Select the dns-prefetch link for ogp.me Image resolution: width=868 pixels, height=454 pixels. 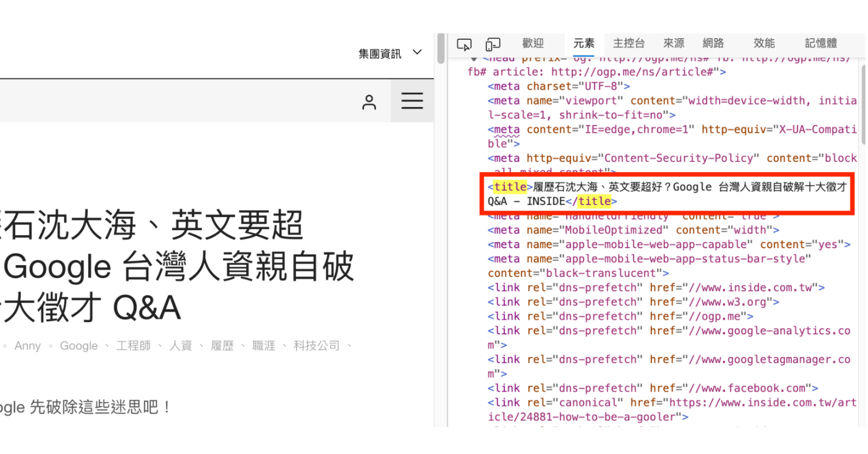click(x=620, y=316)
